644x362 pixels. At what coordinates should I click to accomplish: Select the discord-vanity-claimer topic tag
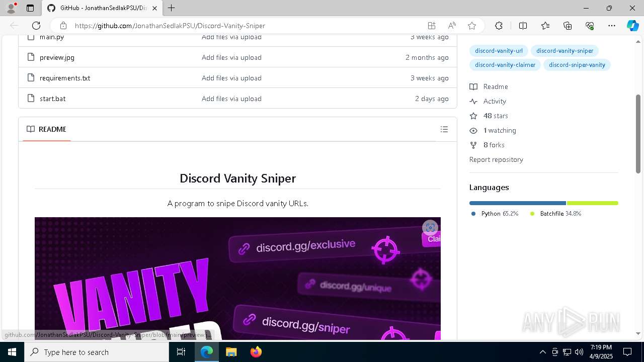point(505,65)
